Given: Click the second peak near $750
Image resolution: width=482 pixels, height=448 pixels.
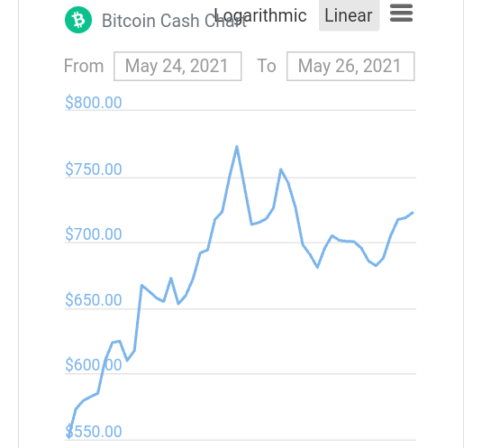Looking at the screenshot, I should click(x=281, y=169).
